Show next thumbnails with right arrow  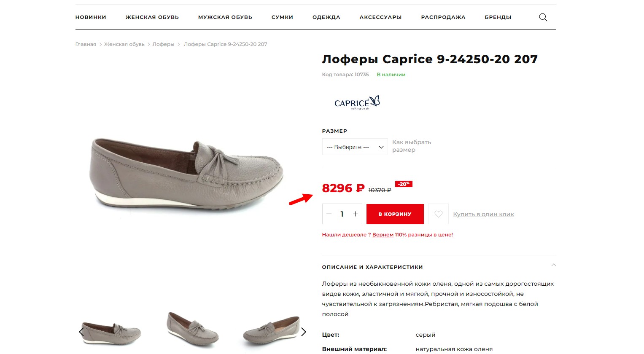point(303,332)
